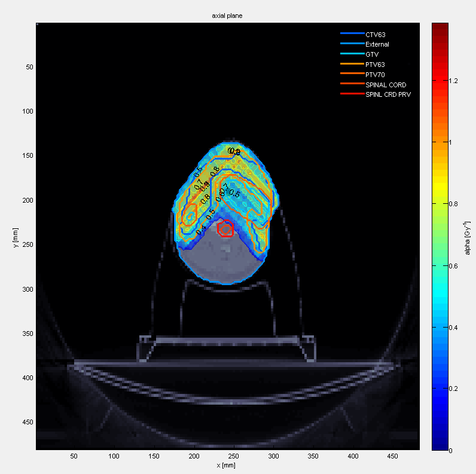476x474 pixels.
Task: Click the colorbar at the 1.2 level
Action: point(440,81)
